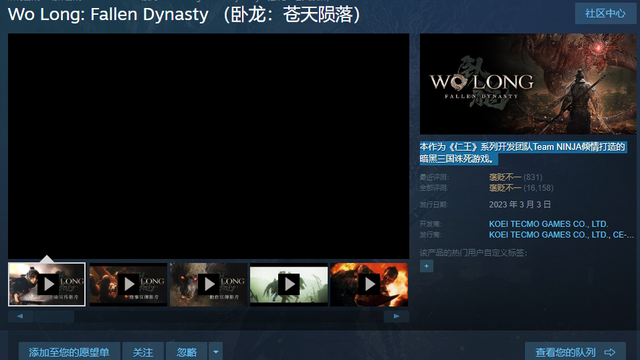Play the fourth green misty trailer thumbnail
The width and height of the screenshot is (640, 360).
(289, 284)
